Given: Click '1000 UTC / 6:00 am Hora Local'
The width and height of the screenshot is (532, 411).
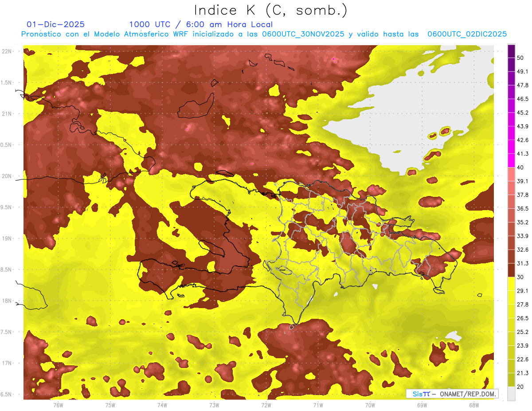Looking at the screenshot, I should point(201,24).
